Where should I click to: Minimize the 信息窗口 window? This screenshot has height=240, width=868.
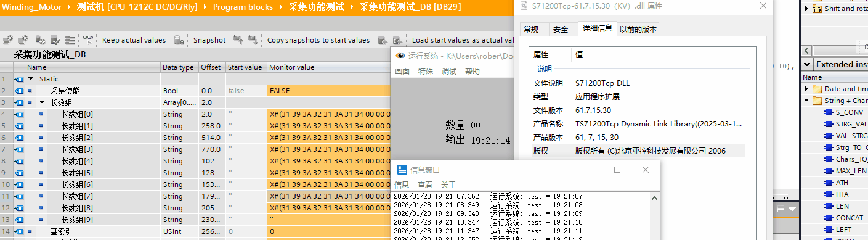[x=590, y=170]
